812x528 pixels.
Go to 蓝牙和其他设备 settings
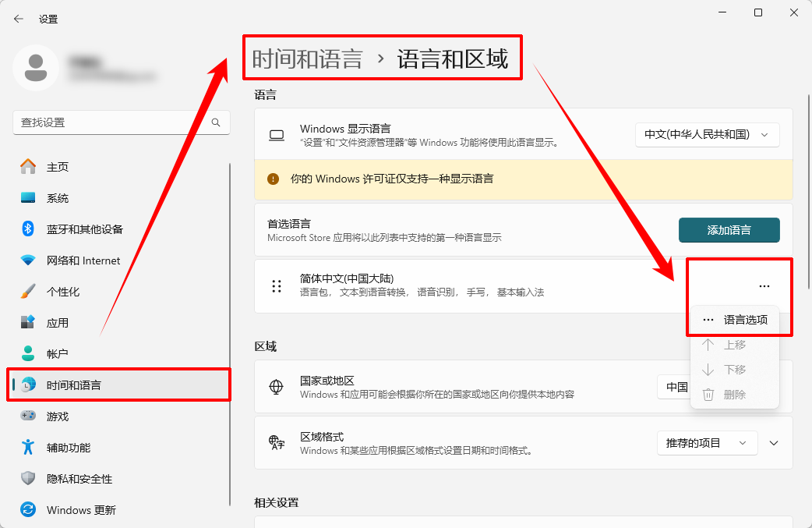(122, 229)
